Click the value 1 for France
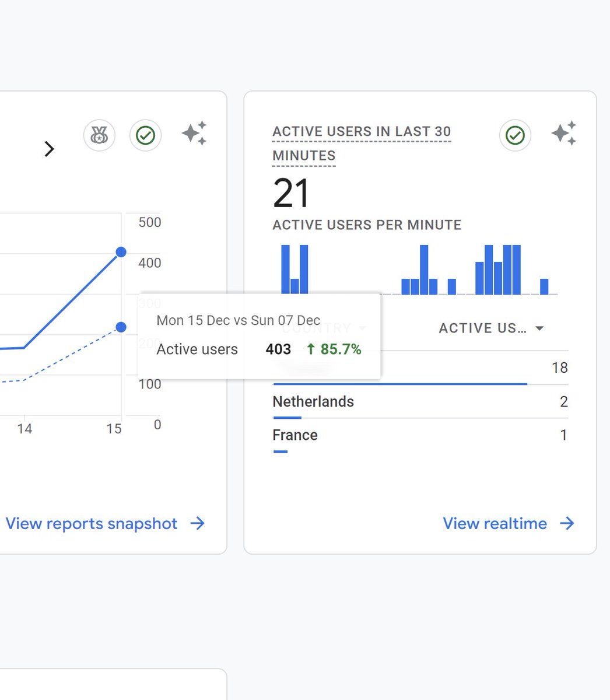This screenshot has width=610, height=700. [x=564, y=435]
